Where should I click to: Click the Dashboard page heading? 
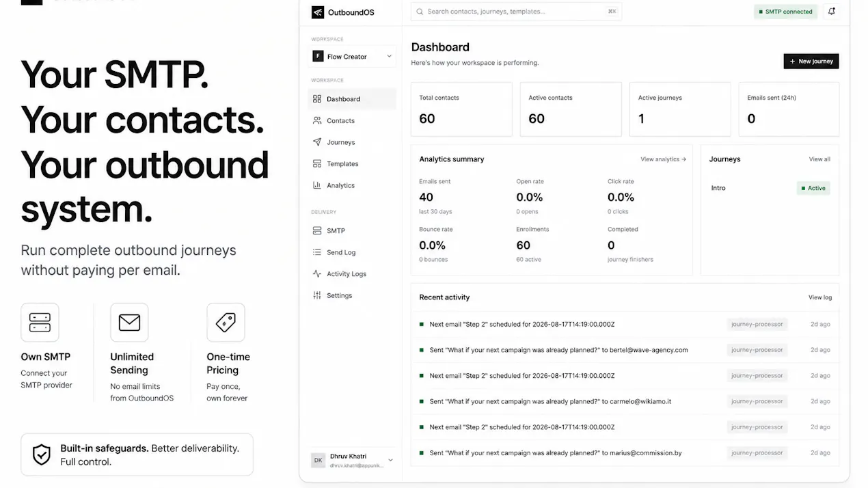click(440, 47)
